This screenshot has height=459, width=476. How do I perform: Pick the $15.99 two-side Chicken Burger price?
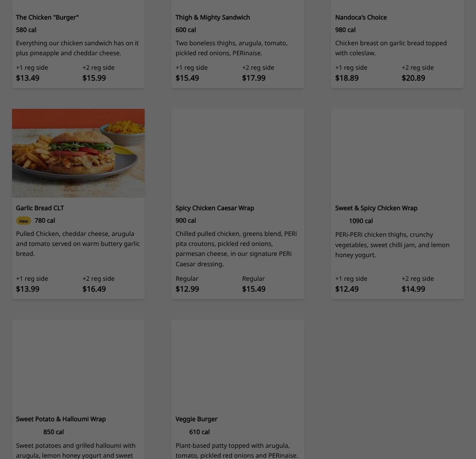point(94,78)
